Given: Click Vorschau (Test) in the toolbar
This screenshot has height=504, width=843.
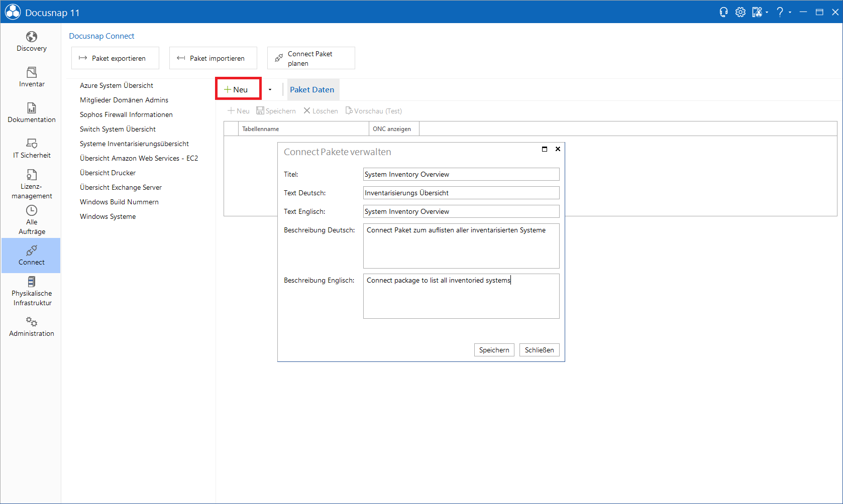Looking at the screenshot, I should (373, 111).
